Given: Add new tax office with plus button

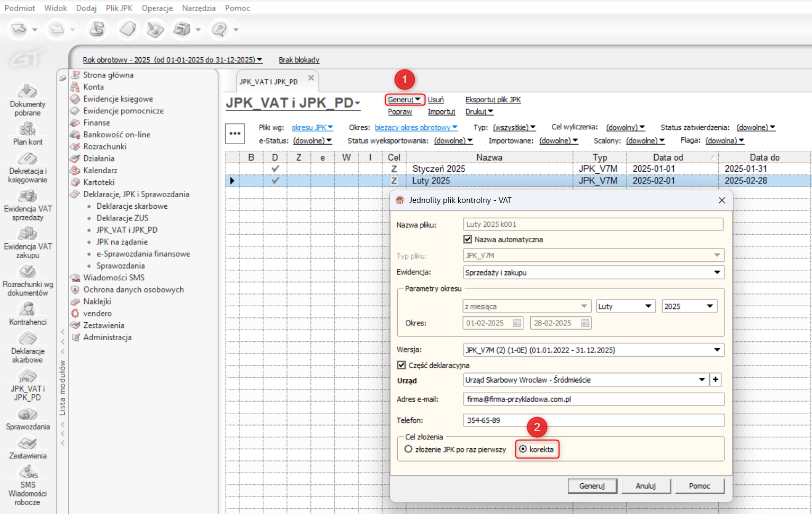Looking at the screenshot, I should tap(716, 379).
